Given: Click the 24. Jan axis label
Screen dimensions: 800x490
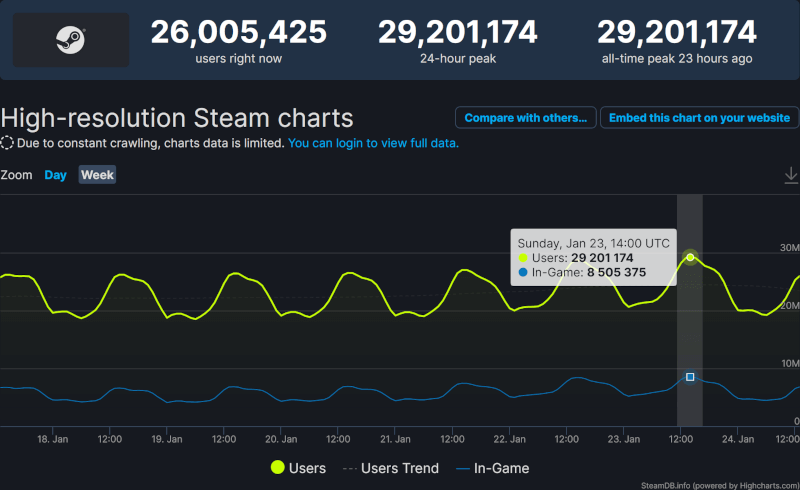Looking at the screenshot, I should (x=738, y=439).
